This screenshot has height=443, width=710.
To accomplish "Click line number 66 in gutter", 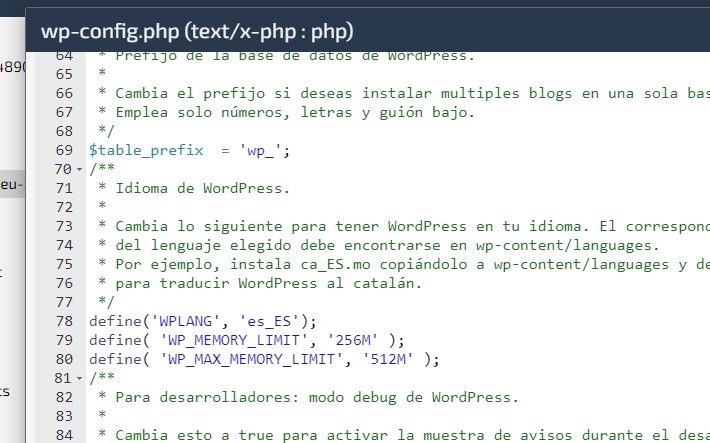I will click(x=64, y=93).
